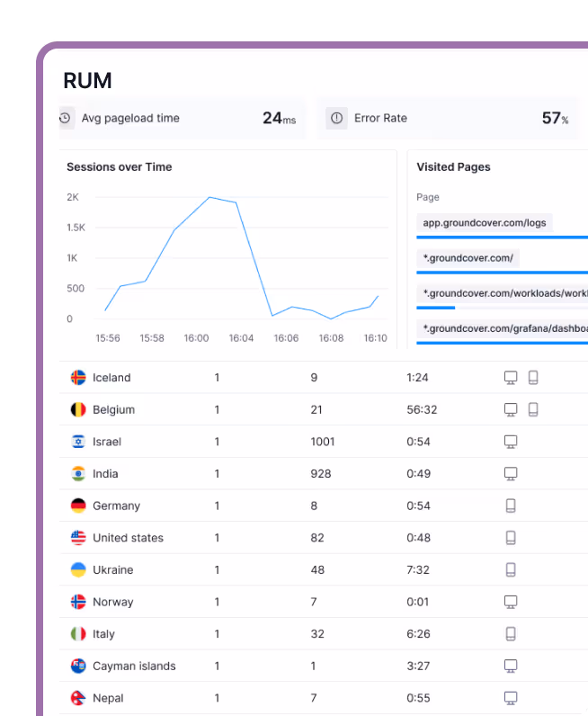Image resolution: width=588 pixels, height=716 pixels.
Task: Click desktop device icon in Cayman islands row
Action: coord(511,666)
